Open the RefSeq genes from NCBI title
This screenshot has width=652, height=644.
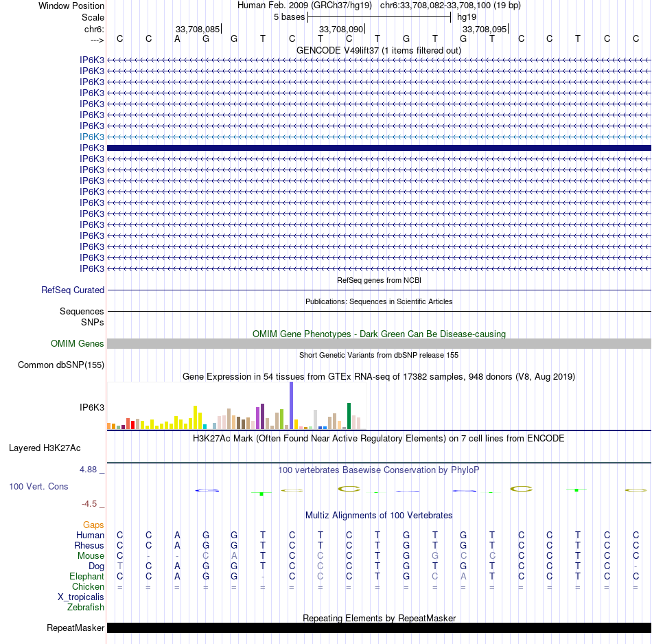(x=379, y=280)
